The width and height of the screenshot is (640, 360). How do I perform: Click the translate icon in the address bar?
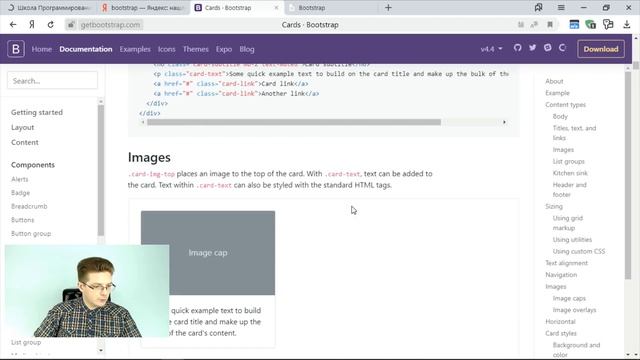point(534,24)
